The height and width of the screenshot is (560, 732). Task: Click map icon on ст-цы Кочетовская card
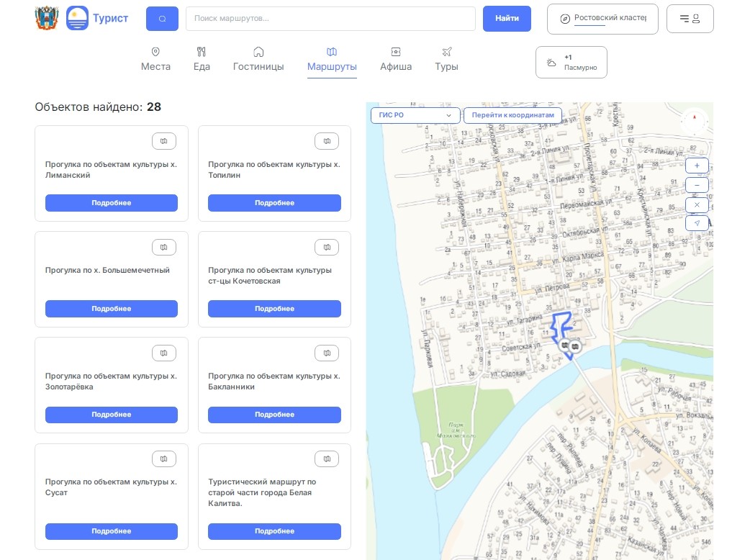[x=327, y=247]
